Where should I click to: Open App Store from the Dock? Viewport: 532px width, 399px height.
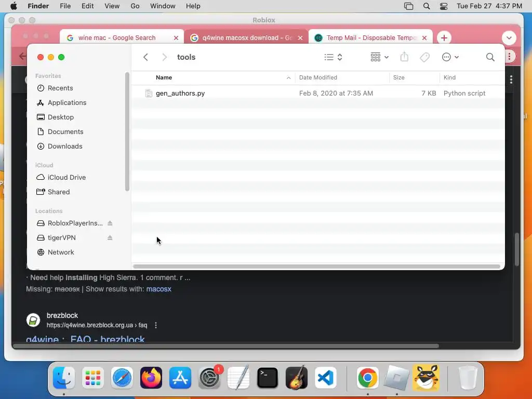click(180, 378)
